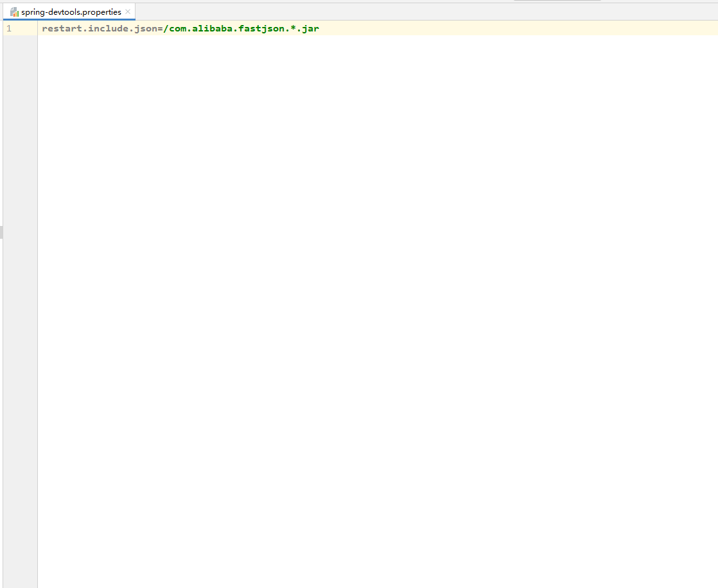Click the equals sign between key and value
This screenshot has height=588, width=718.
[160, 28]
